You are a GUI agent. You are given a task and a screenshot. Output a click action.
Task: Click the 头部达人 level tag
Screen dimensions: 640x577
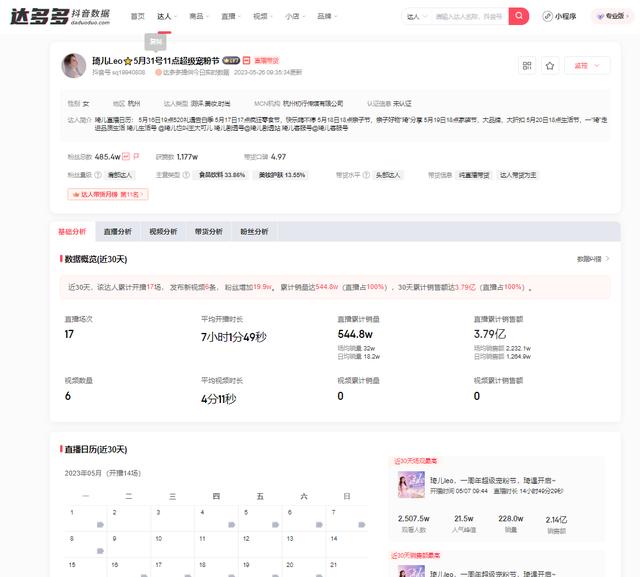[x=388, y=175]
